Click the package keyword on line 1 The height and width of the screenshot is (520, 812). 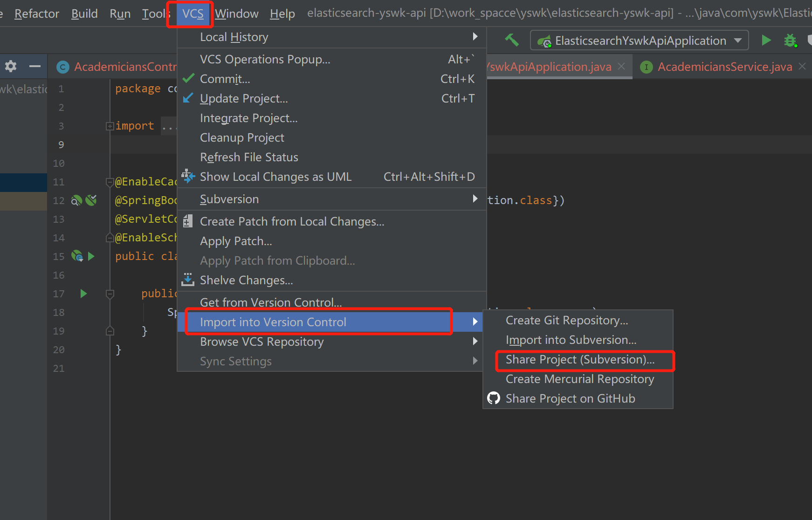point(138,89)
